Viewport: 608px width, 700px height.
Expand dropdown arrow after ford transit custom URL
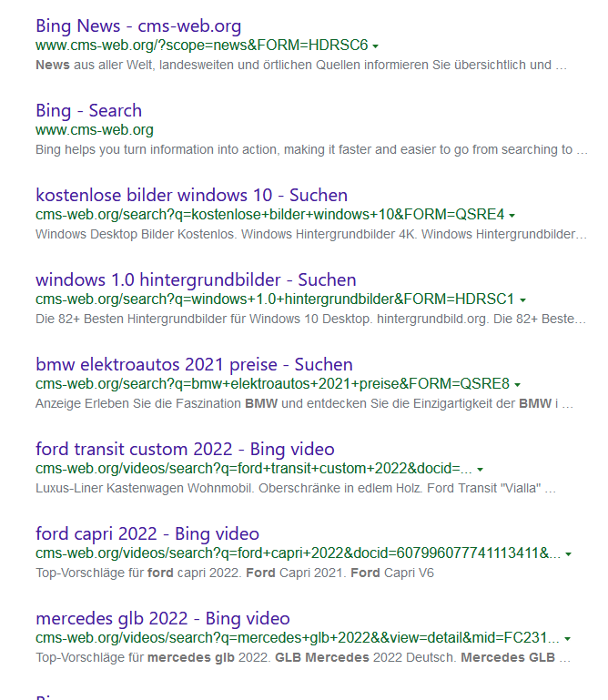click(x=481, y=470)
